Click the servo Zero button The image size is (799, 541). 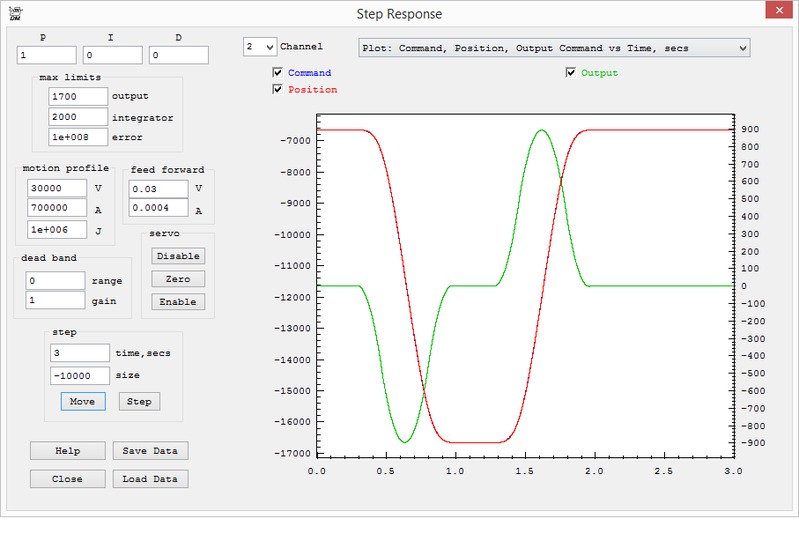178,279
